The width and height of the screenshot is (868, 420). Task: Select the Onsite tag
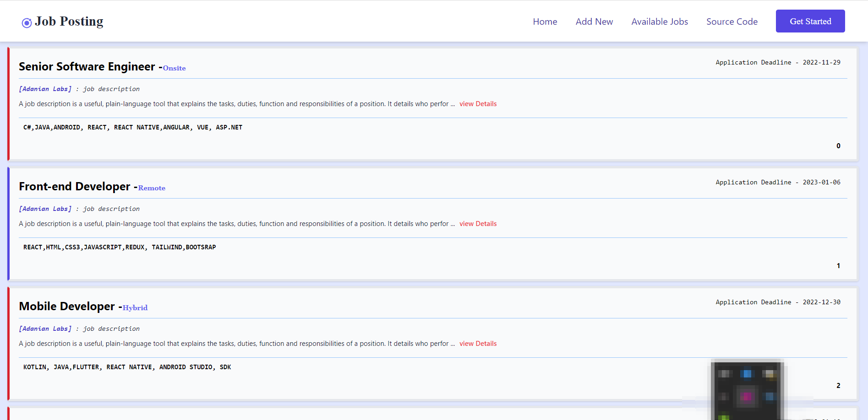tap(174, 68)
